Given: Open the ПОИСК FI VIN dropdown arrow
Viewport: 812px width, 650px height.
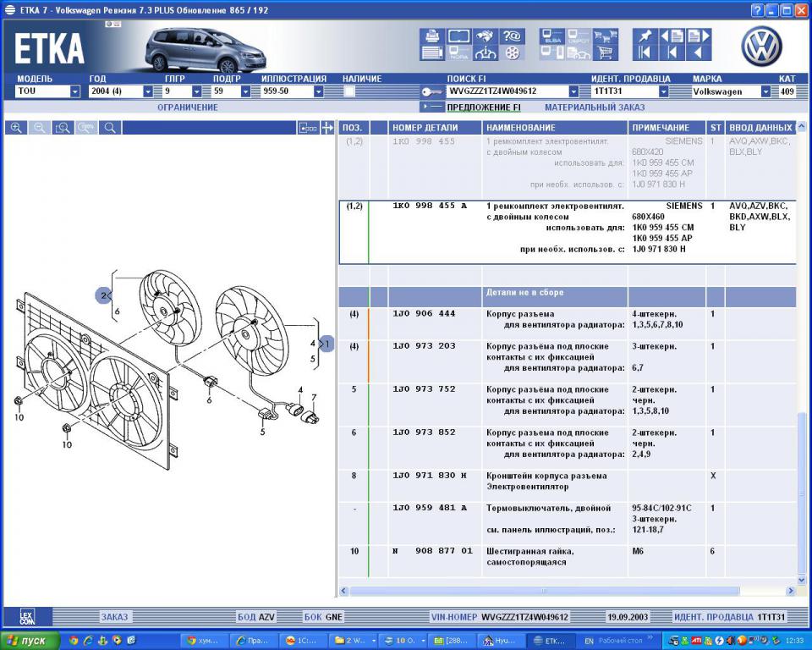Looking at the screenshot, I should coord(573,91).
